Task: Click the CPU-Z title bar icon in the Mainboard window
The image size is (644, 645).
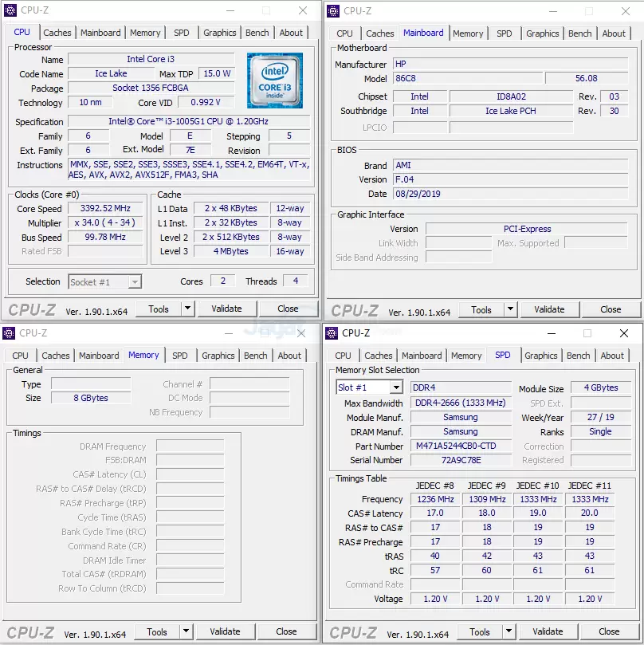Action: [334, 10]
